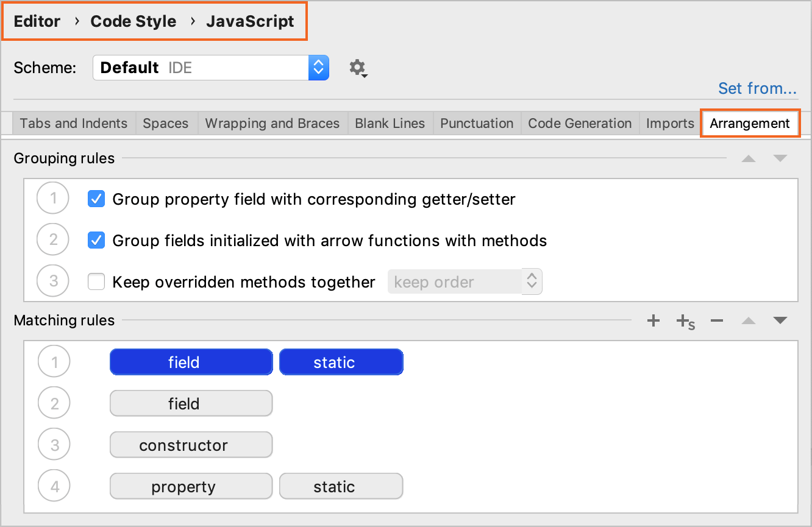Click the Set from link

[x=757, y=88]
